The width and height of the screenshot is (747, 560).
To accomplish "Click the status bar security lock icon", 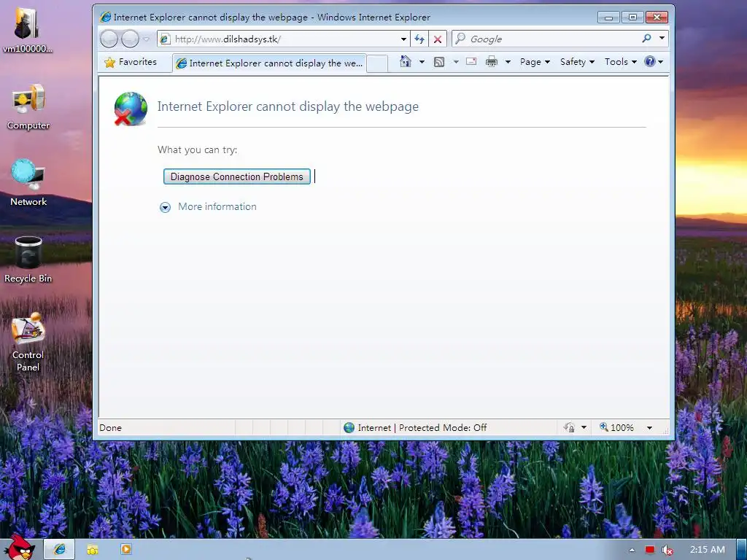I will coord(569,427).
